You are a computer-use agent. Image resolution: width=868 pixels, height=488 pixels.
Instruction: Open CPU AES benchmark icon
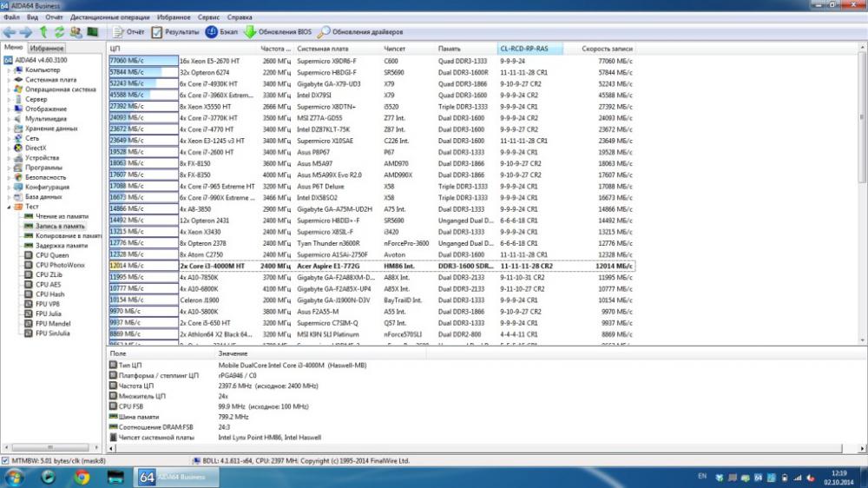pyautogui.click(x=29, y=285)
